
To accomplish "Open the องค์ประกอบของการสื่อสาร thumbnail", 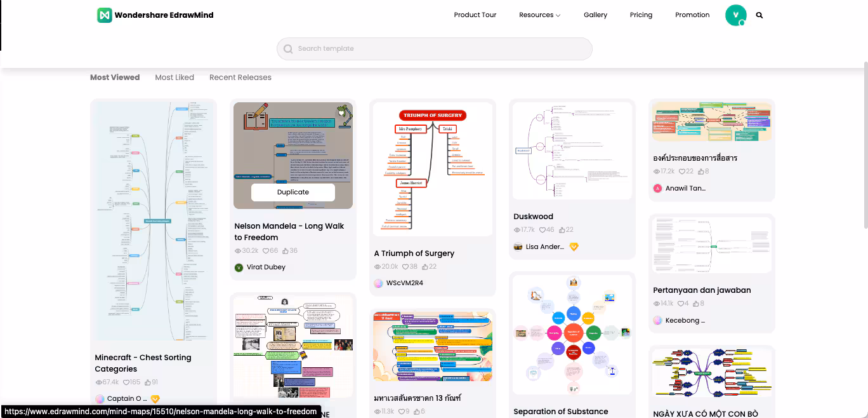I will pos(712,122).
